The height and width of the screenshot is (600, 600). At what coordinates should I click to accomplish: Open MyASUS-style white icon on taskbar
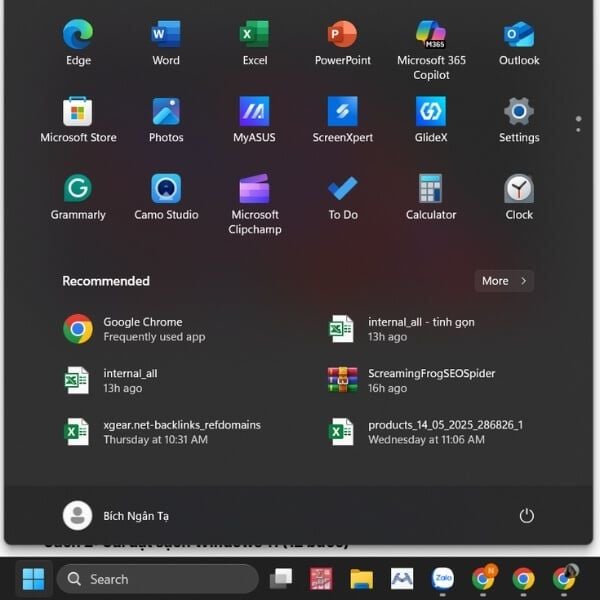[x=402, y=579]
